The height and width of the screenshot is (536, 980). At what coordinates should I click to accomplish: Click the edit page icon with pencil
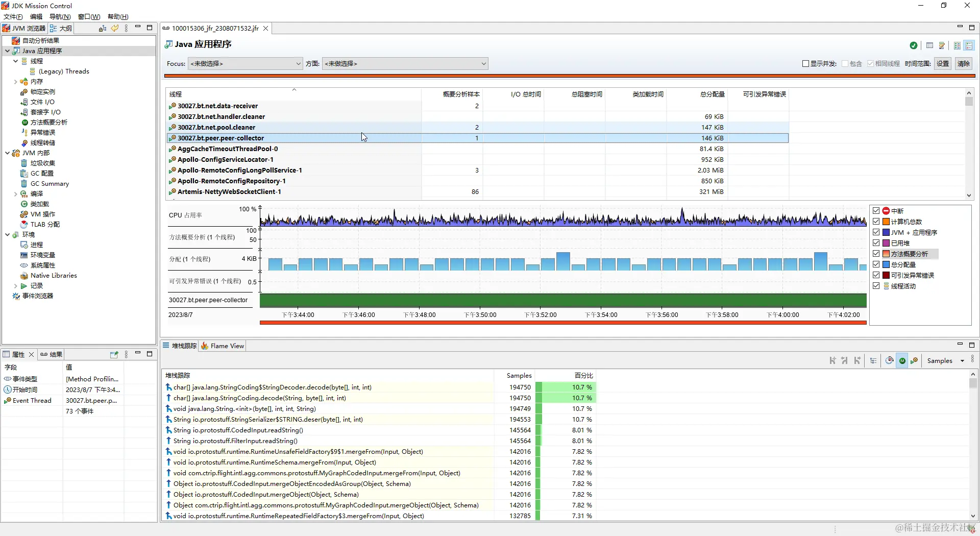942,45
